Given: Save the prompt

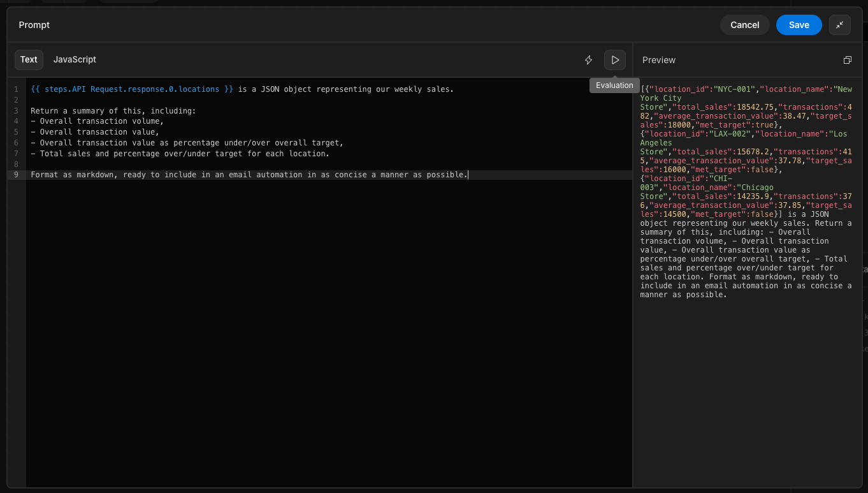Looking at the screenshot, I should pos(799,25).
